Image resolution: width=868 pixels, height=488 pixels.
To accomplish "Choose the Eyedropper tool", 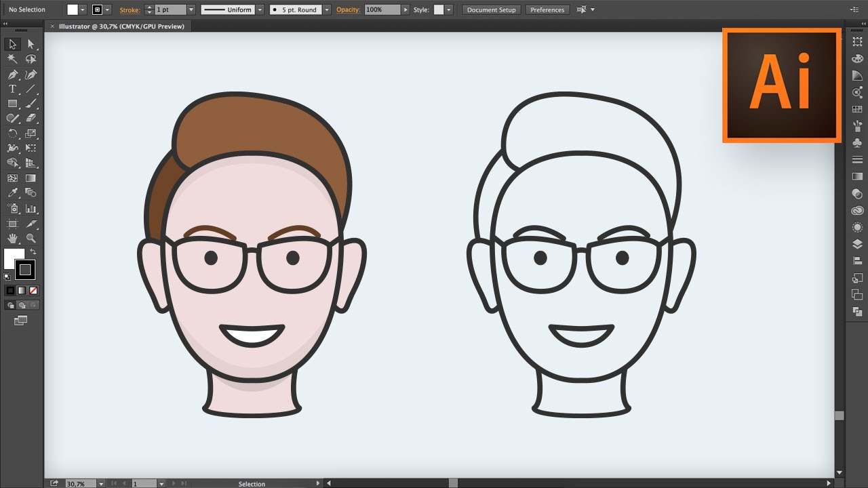I will 12,193.
